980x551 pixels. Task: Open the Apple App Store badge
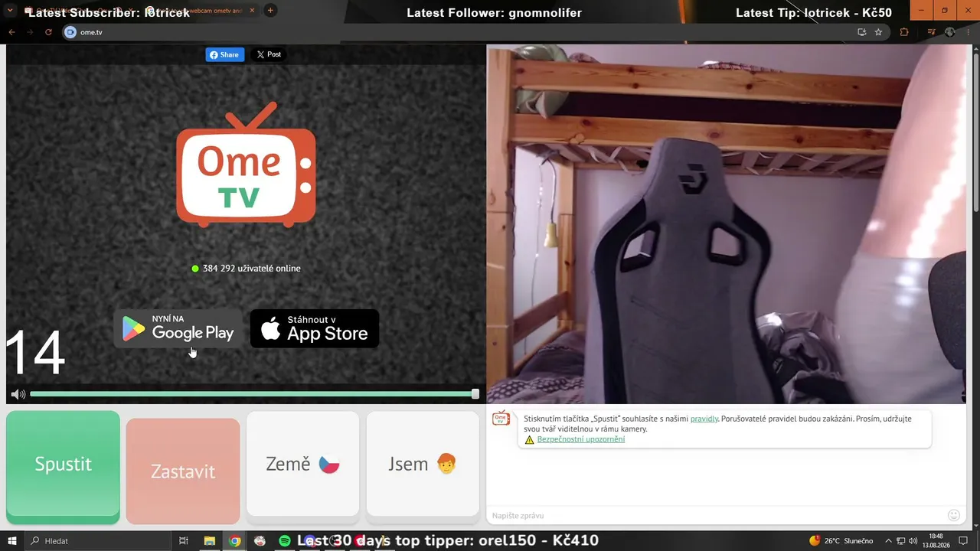315,328
